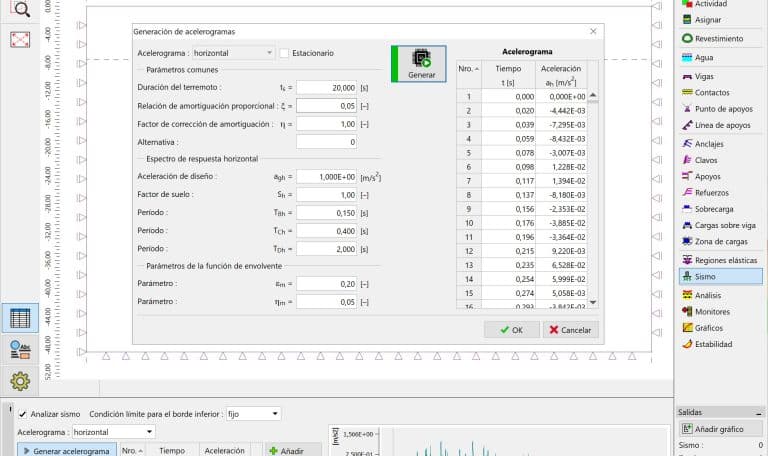
Task: Open the Agua mode
Action: click(x=721, y=58)
